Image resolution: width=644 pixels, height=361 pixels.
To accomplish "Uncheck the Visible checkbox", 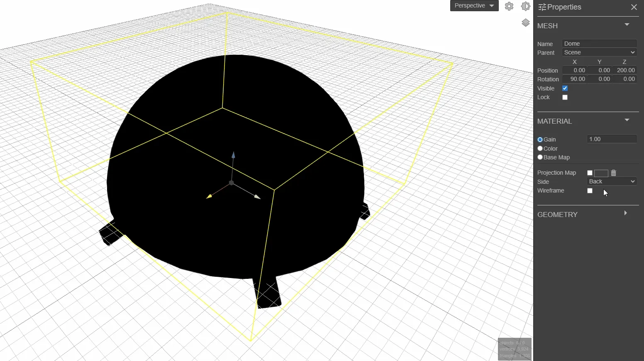I will [565, 88].
